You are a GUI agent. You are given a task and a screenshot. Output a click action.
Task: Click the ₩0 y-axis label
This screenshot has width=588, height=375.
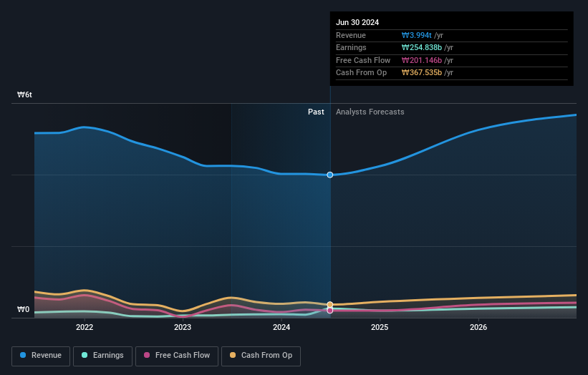[23, 309]
